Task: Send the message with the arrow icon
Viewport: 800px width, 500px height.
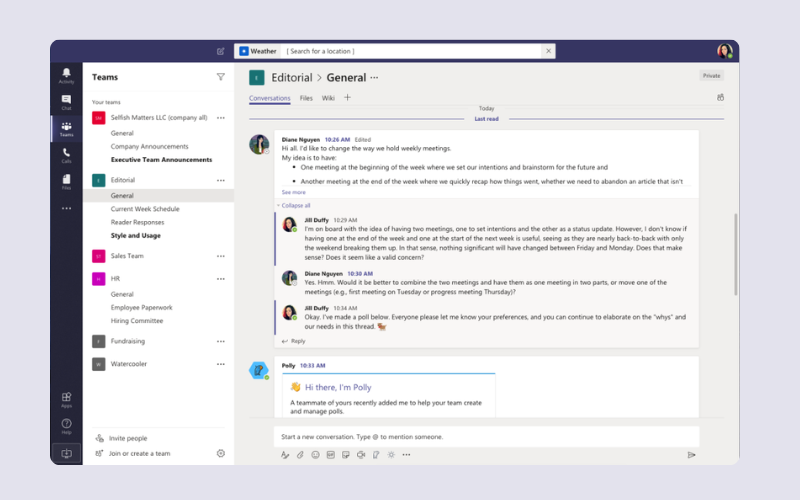Action: (x=691, y=455)
